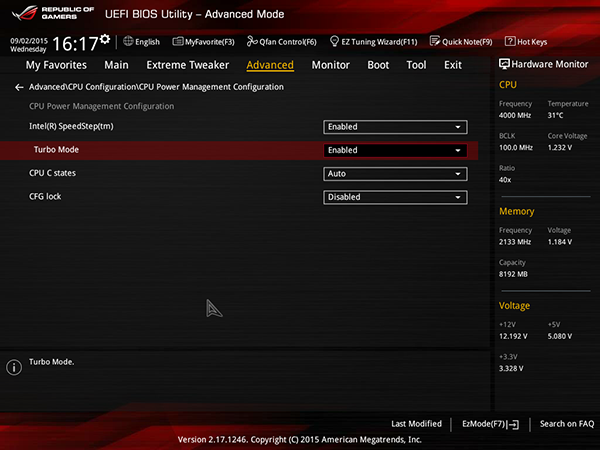Change language via the English button
Screen dimensions: 600x450
(x=142, y=41)
